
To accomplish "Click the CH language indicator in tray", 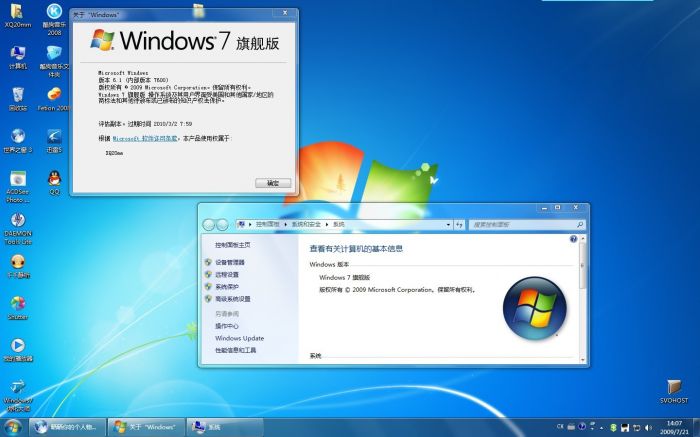I will pyautogui.click(x=560, y=427).
